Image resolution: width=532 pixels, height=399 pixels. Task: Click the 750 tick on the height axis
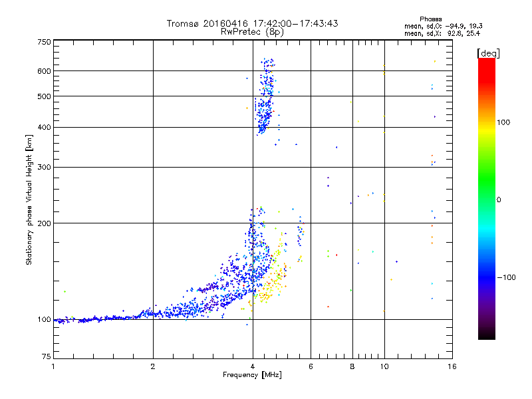click(45, 42)
